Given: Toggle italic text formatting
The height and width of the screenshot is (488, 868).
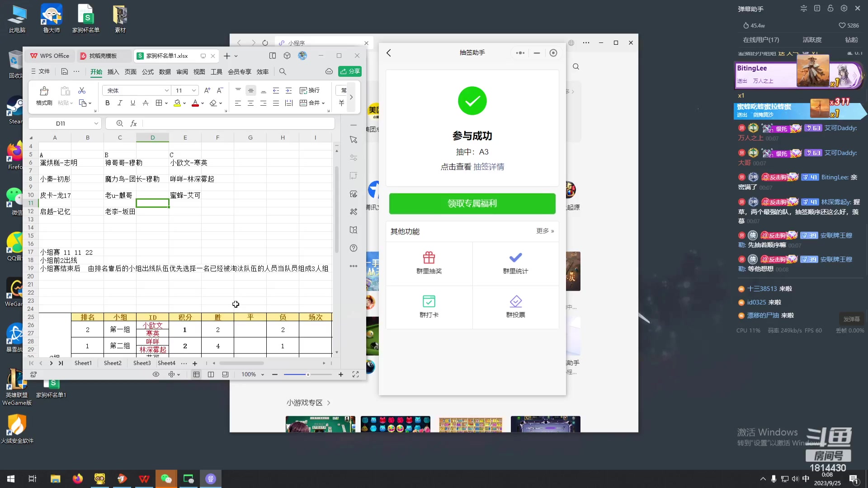Looking at the screenshot, I should [x=120, y=103].
